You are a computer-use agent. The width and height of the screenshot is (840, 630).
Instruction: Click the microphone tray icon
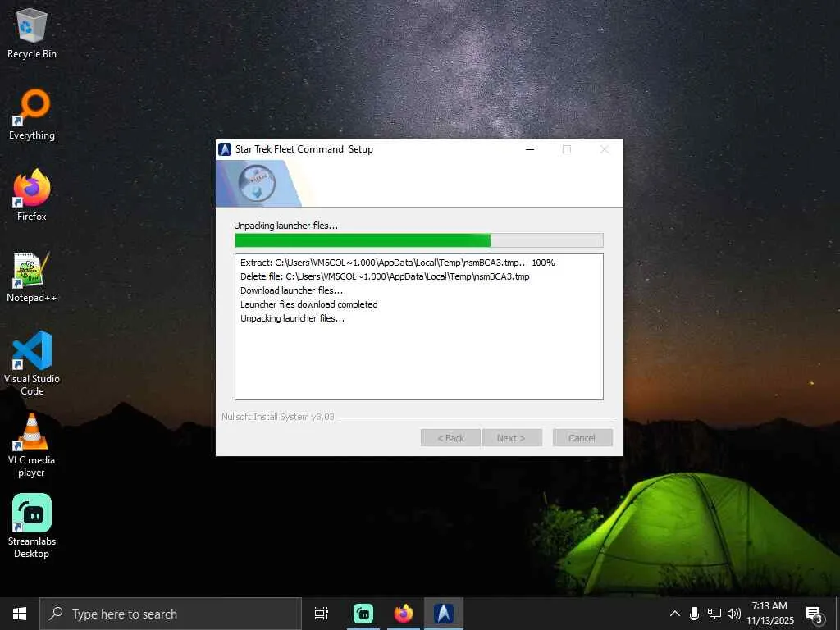click(694, 614)
